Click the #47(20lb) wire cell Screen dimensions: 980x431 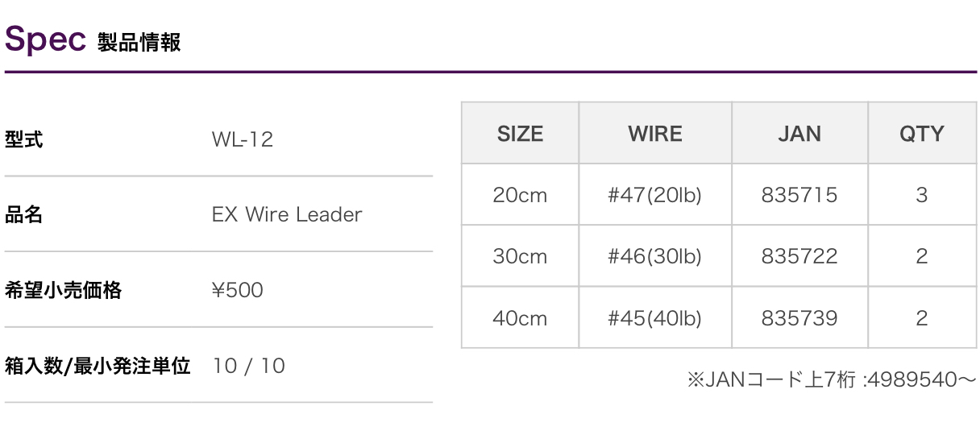654,195
